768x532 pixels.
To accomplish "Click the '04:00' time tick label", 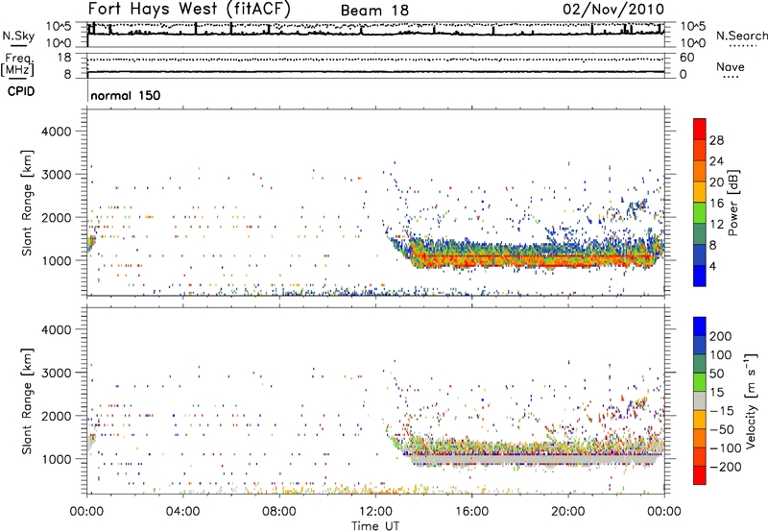I will tap(183, 512).
